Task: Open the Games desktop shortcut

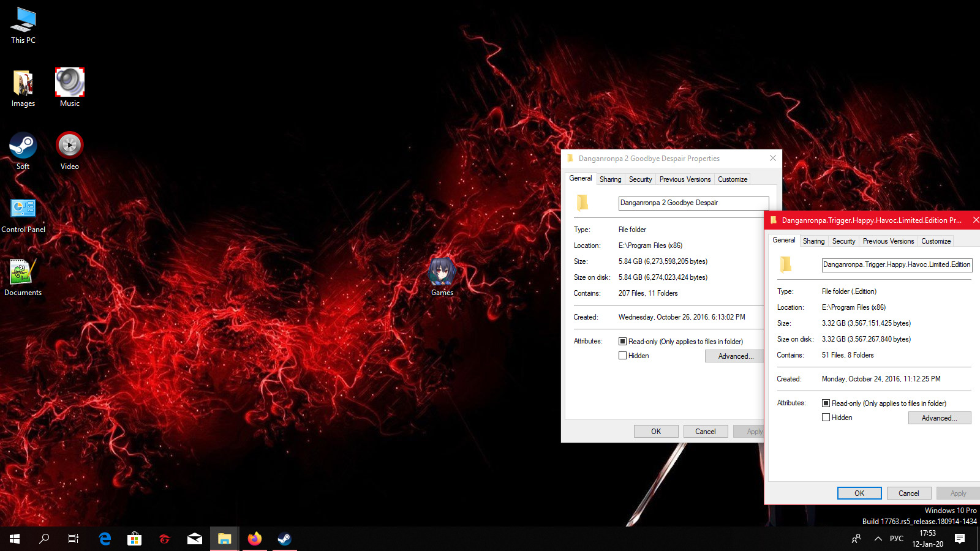Action: click(x=442, y=273)
